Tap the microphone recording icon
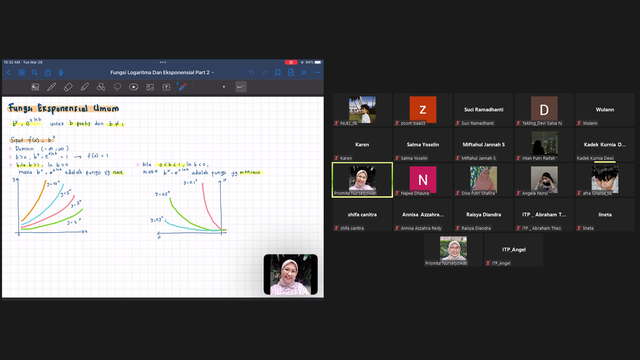The height and width of the screenshot is (360, 640). coord(61,73)
